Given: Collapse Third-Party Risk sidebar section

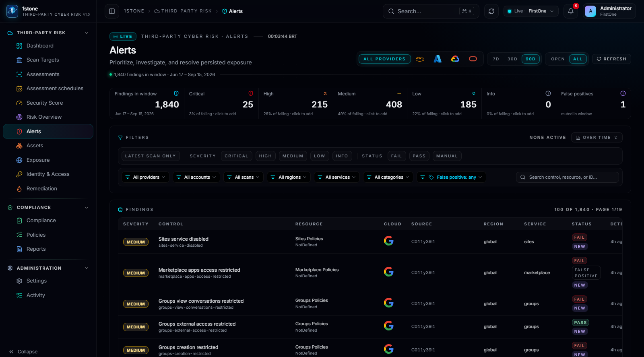Looking at the screenshot, I should point(87,33).
